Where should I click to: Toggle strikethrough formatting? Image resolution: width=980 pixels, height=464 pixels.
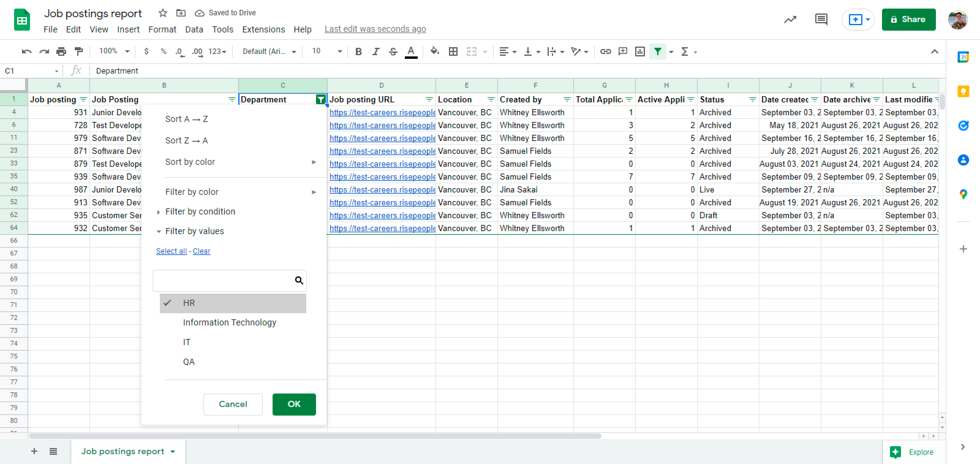click(393, 51)
